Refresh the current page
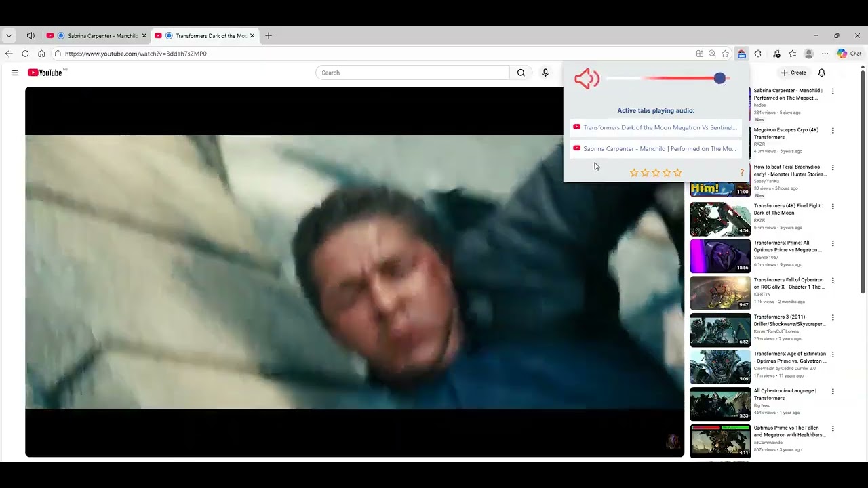868x488 pixels. 25,54
